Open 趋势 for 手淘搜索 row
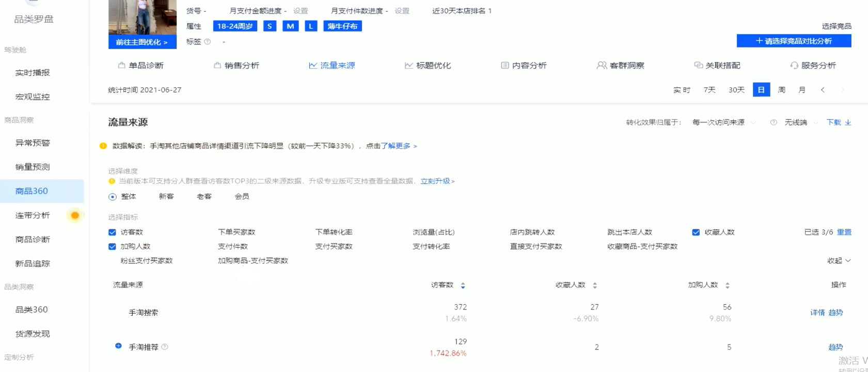 [835, 313]
